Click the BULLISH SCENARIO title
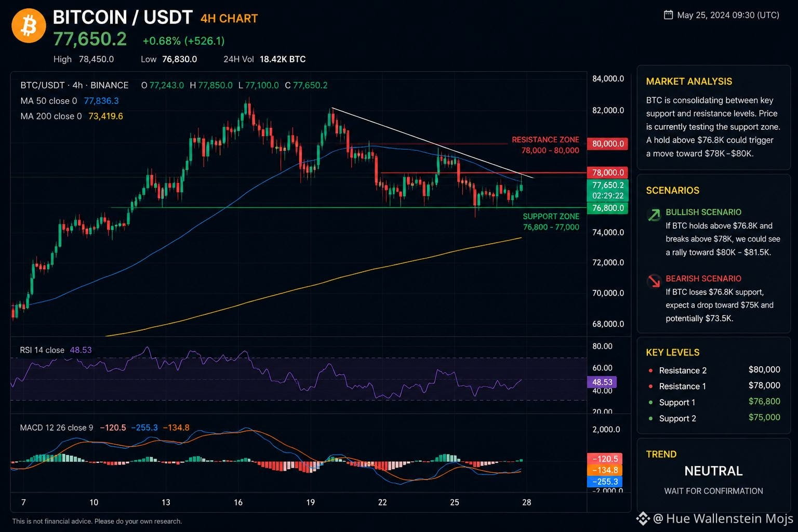 pyautogui.click(x=703, y=212)
